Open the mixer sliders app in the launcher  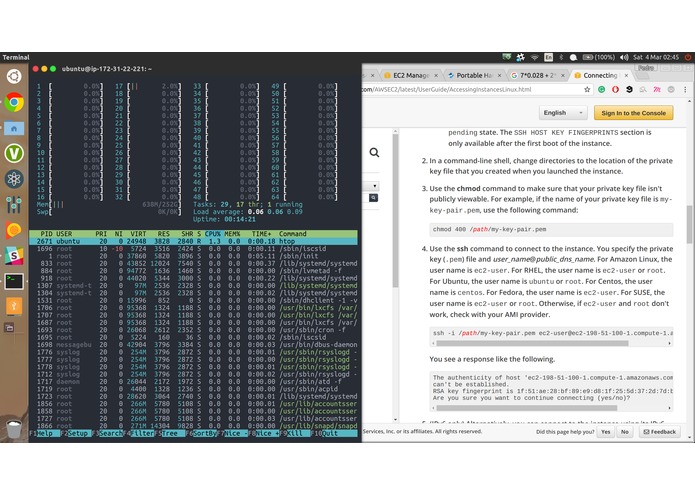[x=14, y=204]
